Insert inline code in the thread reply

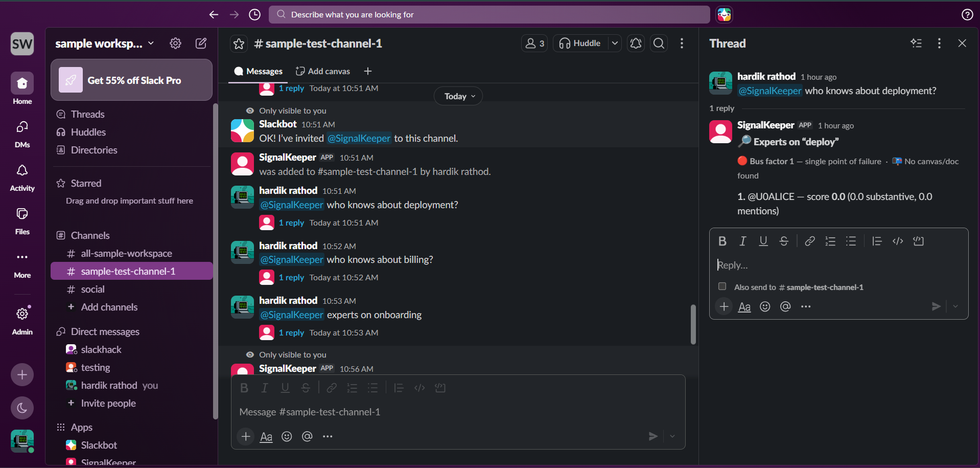point(898,241)
